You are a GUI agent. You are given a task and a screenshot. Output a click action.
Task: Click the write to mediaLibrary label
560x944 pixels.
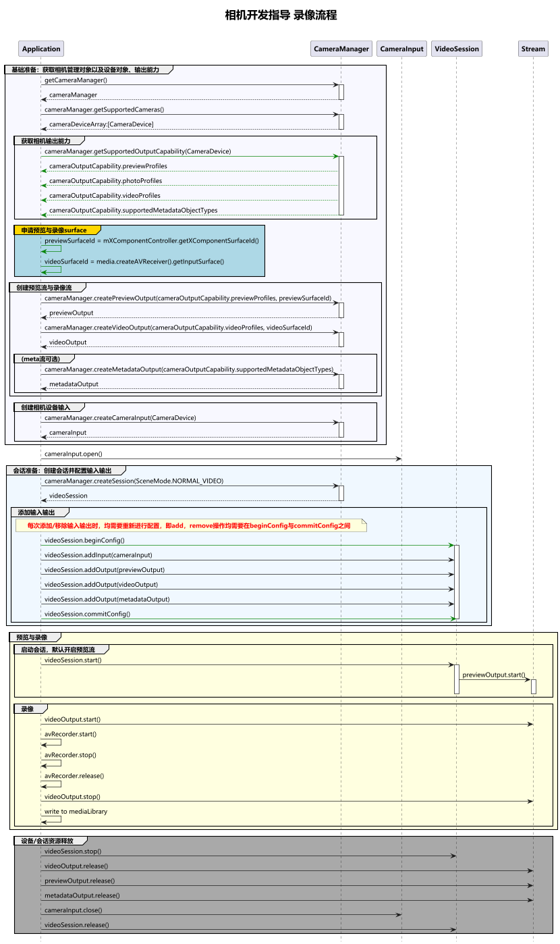(76, 812)
